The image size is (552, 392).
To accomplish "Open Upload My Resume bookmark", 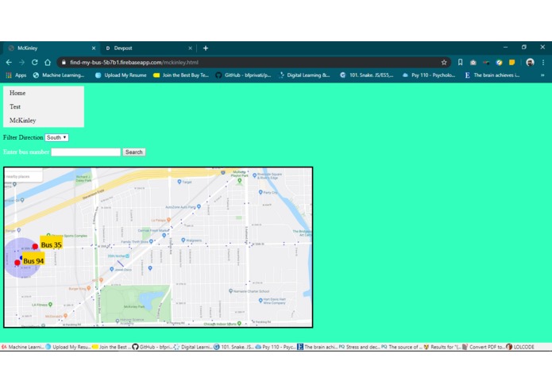I will click(121, 75).
